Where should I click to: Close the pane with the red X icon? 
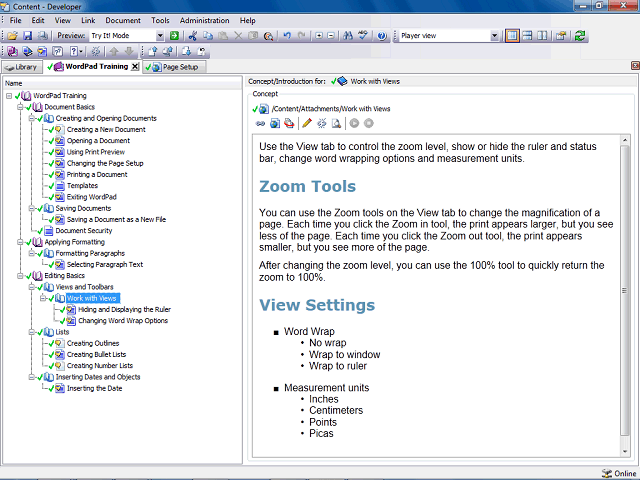[x=635, y=65]
